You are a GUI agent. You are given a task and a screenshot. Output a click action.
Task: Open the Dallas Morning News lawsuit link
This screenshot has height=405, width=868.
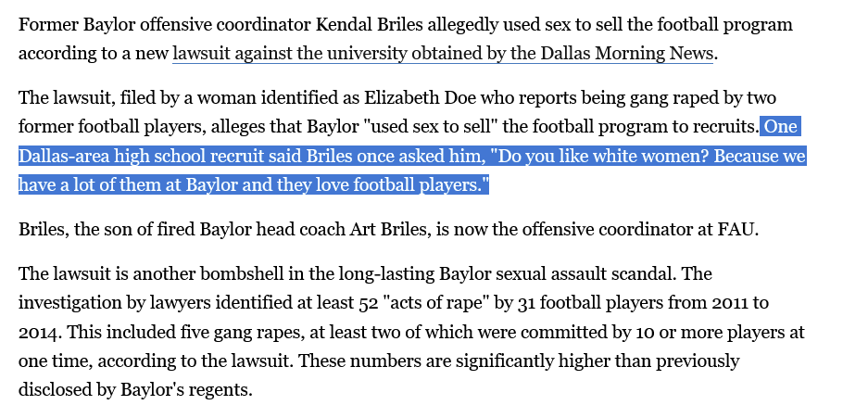coord(443,53)
